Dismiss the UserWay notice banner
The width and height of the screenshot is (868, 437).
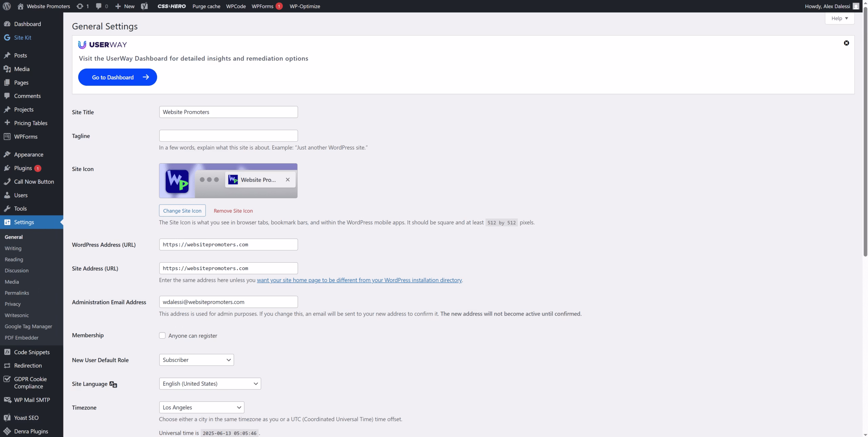[846, 43]
